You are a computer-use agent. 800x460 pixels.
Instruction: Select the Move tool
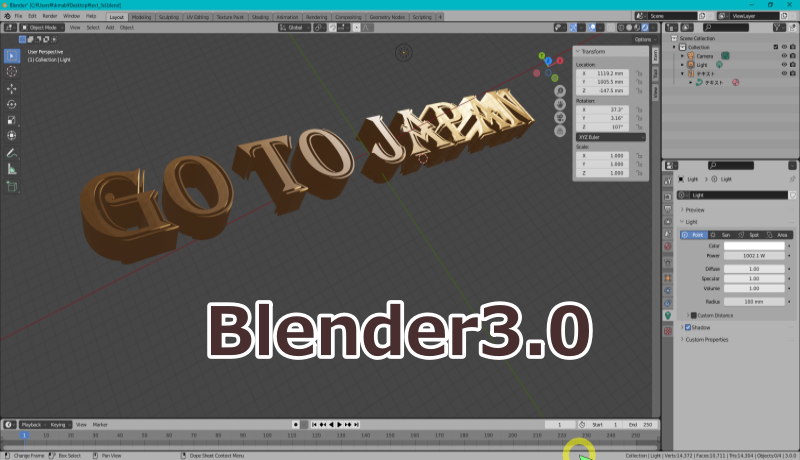click(x=12, y=89)
